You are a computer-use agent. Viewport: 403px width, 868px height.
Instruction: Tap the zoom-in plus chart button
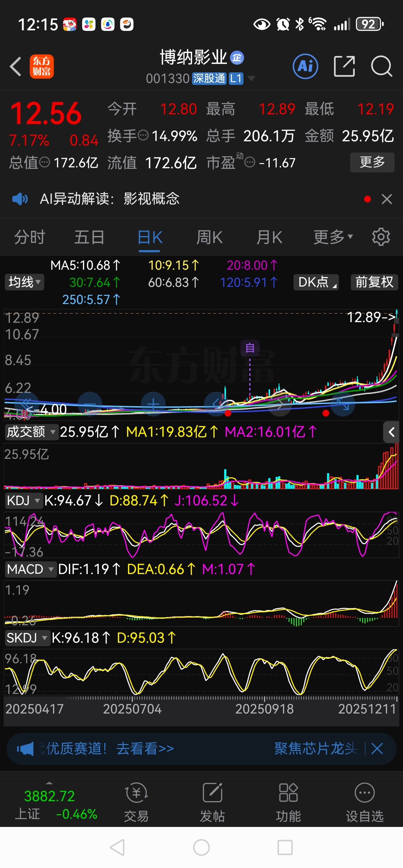153,404
